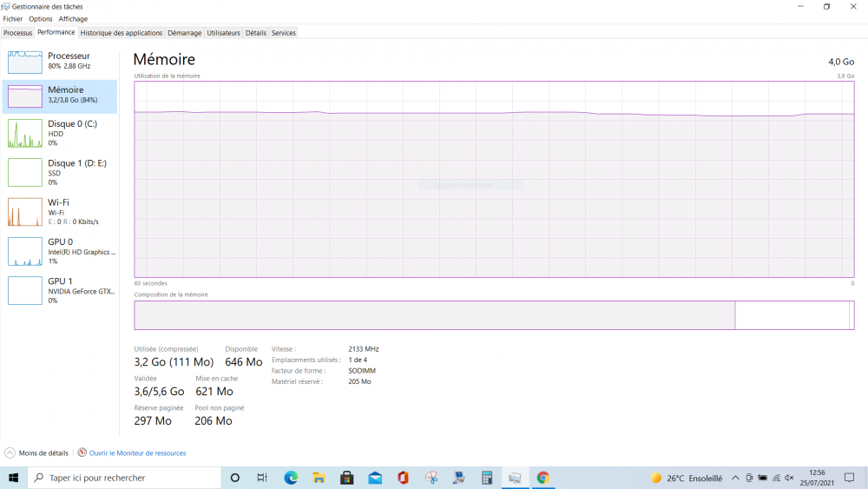Click the taskbar search box
Screen dimensions: 868x489
click(124, 478)
